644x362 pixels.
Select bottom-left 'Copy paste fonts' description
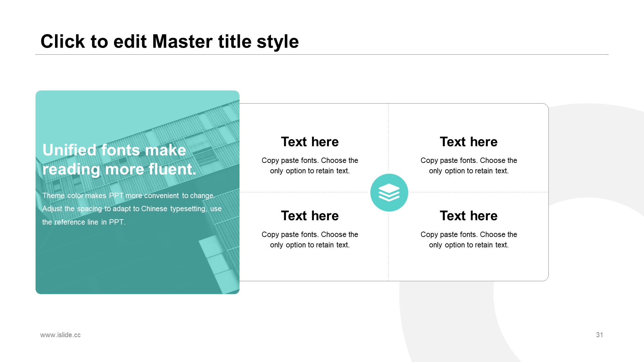pos(310,240)
